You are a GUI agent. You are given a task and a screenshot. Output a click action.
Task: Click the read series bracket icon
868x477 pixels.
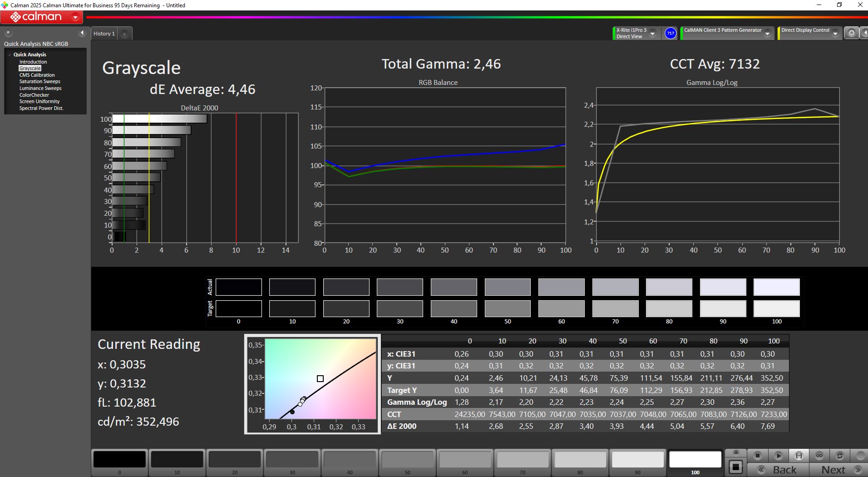point(799,456)
